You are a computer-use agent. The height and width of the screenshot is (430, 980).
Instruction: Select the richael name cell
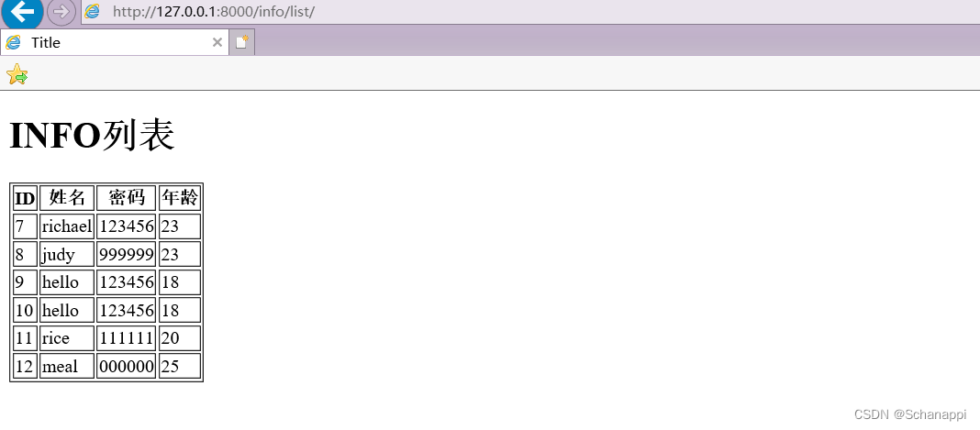tap(67, 226)
